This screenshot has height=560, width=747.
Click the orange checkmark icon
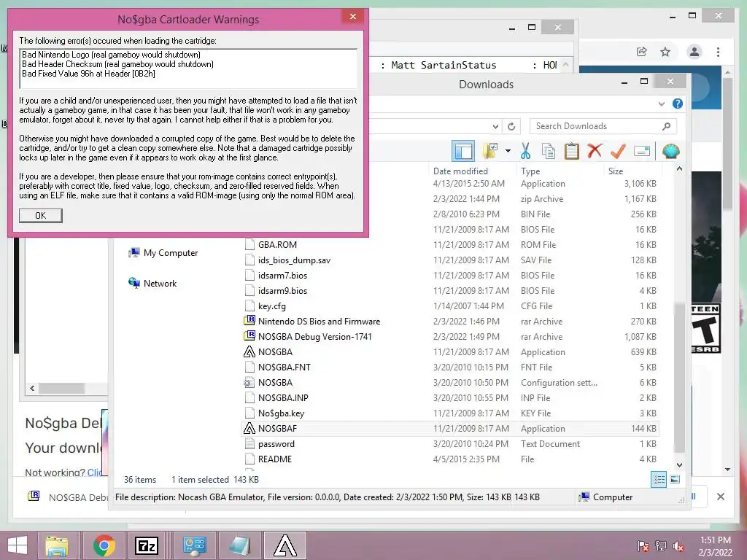click(618, 151)
